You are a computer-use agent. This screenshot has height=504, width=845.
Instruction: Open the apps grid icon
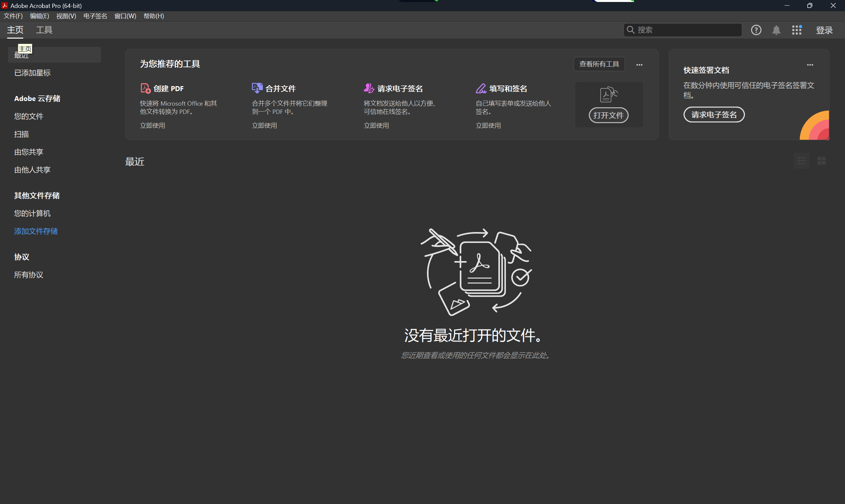point(796,30)
